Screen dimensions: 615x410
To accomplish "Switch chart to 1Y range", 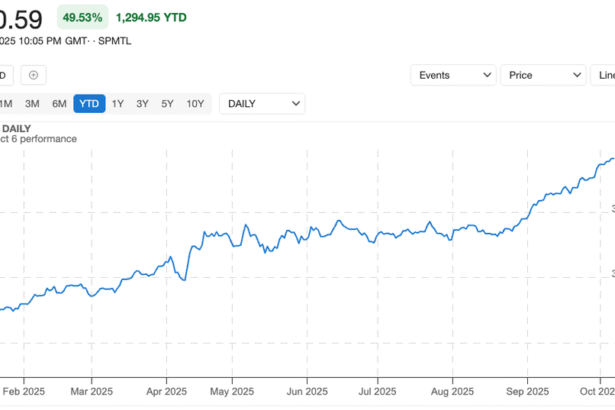I will [x=118, y=103].
